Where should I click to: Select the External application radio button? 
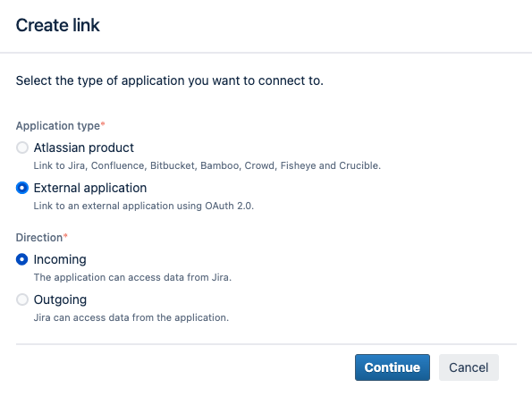click(x=22, y=188)
